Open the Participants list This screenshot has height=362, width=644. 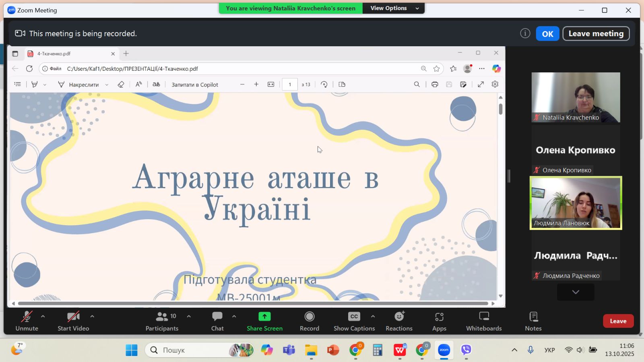(x=162, y=321)
